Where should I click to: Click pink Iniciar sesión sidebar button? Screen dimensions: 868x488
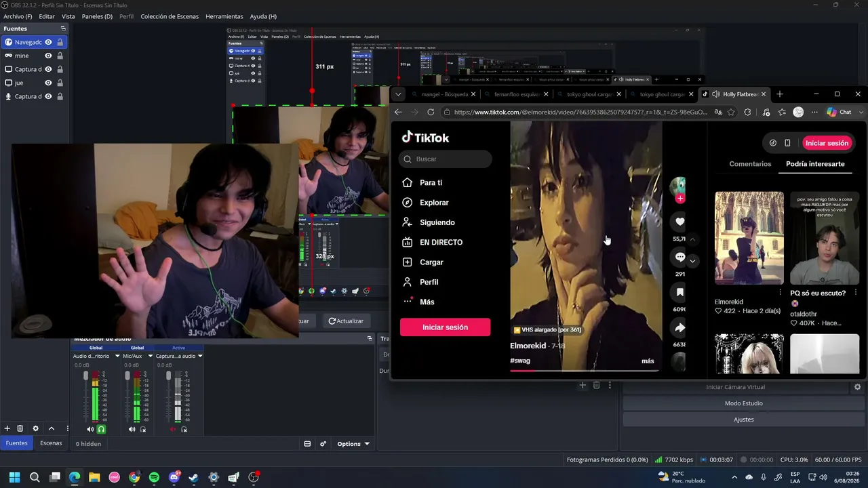445,327
